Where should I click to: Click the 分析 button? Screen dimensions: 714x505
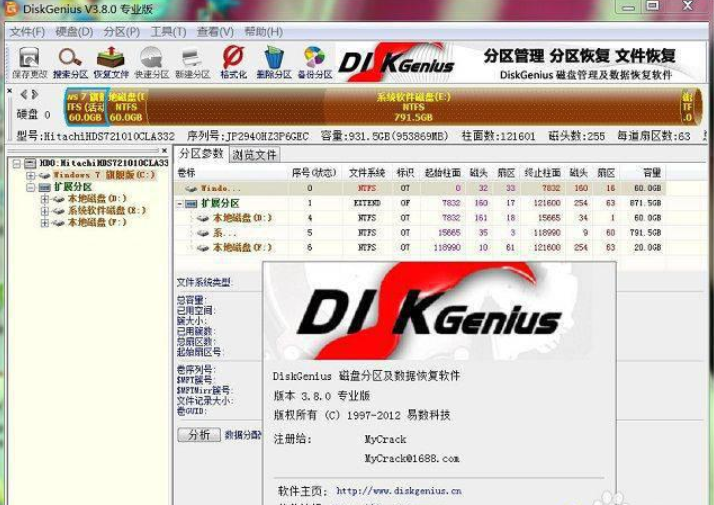pos(198,435)
